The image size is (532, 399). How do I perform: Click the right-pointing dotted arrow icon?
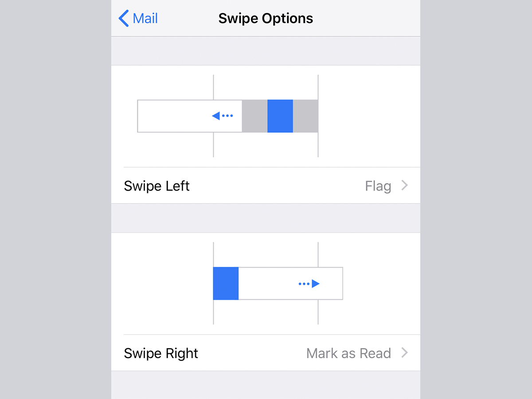(309, 284)
